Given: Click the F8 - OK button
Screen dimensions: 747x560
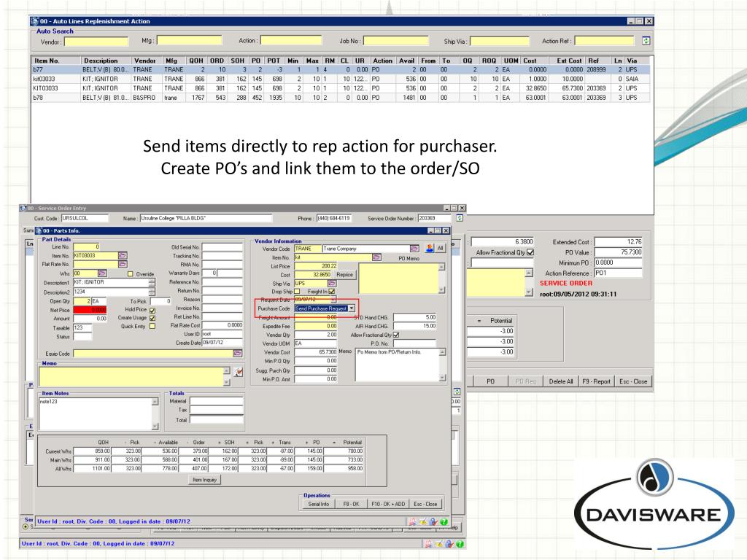Looking at the screenshot, I should [x=351, y=504].
